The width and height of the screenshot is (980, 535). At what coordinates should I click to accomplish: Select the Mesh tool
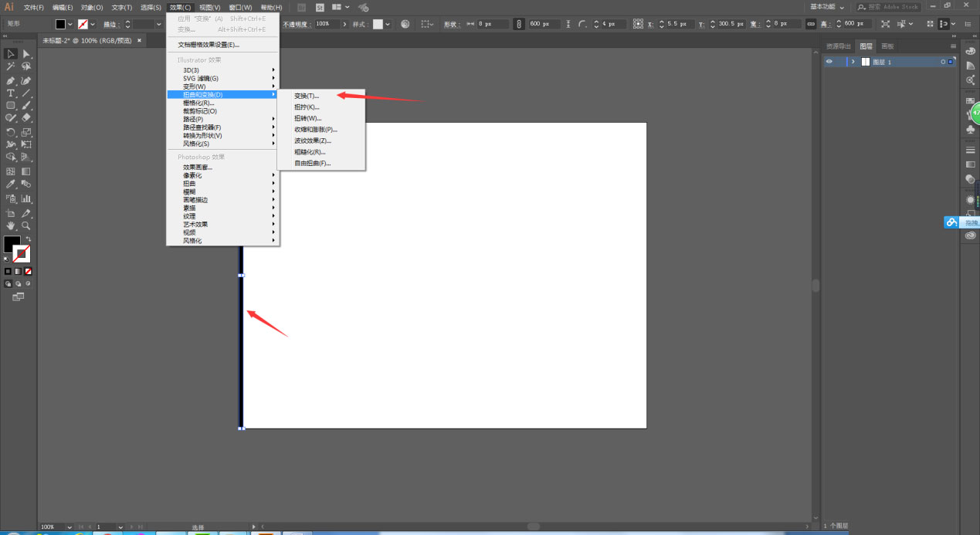11,171
